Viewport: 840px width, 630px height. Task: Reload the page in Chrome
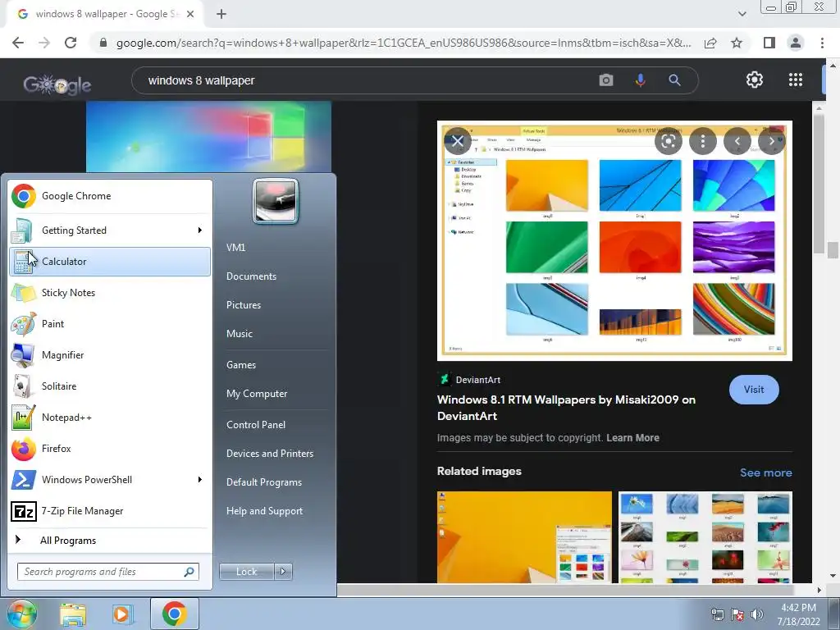[71, 43]
